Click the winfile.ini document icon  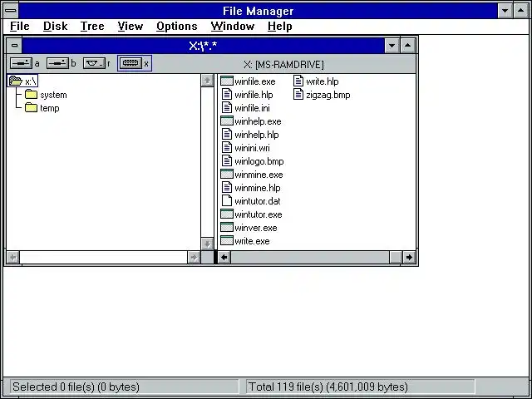[x=227, y=107]
